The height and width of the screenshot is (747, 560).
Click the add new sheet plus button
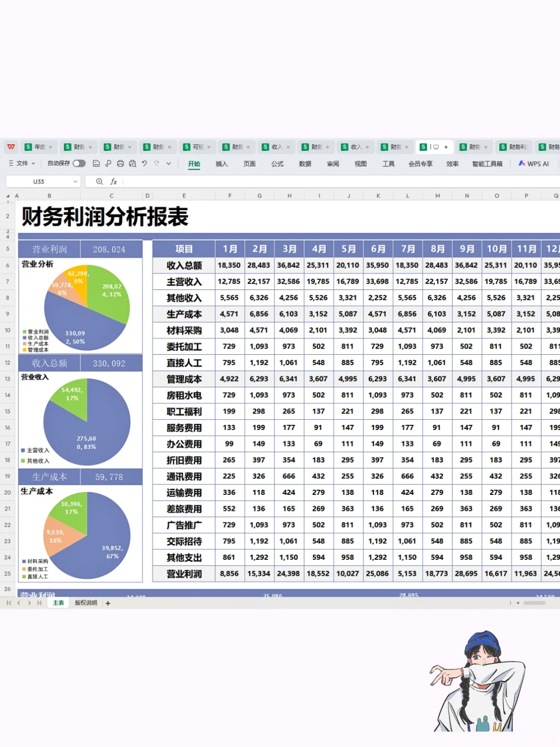click(108, 603)
